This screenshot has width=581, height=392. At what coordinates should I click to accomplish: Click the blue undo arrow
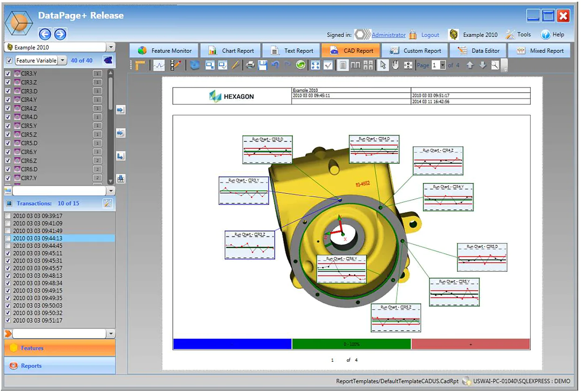click(275, 66)
